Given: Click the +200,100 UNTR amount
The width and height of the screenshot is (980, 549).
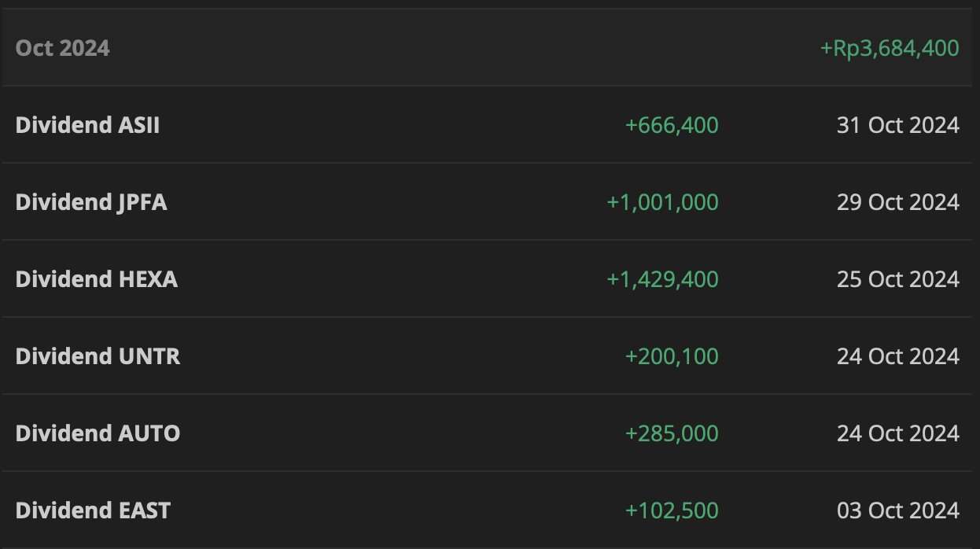Looking at the screenshot, I should point(672,356).
